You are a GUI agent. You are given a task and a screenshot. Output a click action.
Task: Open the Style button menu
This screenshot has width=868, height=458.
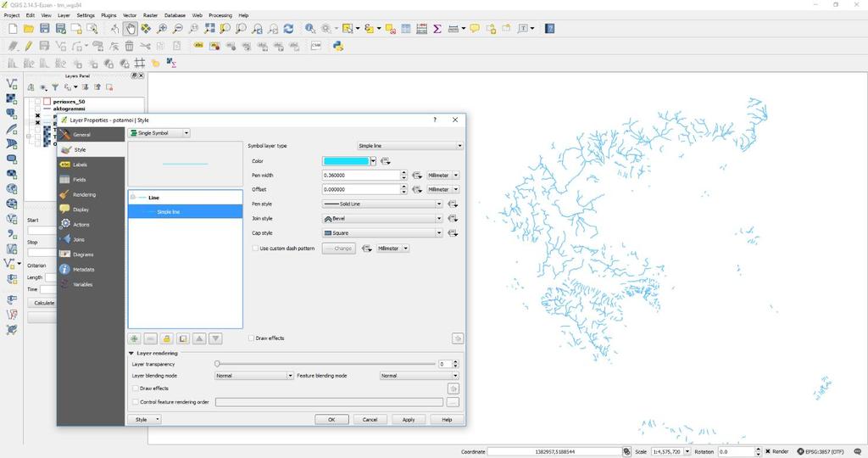tap(144, 419)
